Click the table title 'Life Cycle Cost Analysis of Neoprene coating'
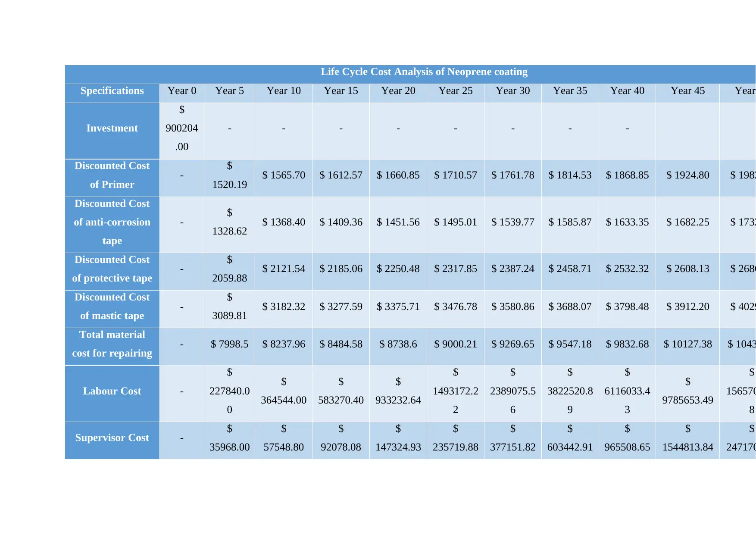The height and width of the screenshot is (535, 756). click(424, 72)
